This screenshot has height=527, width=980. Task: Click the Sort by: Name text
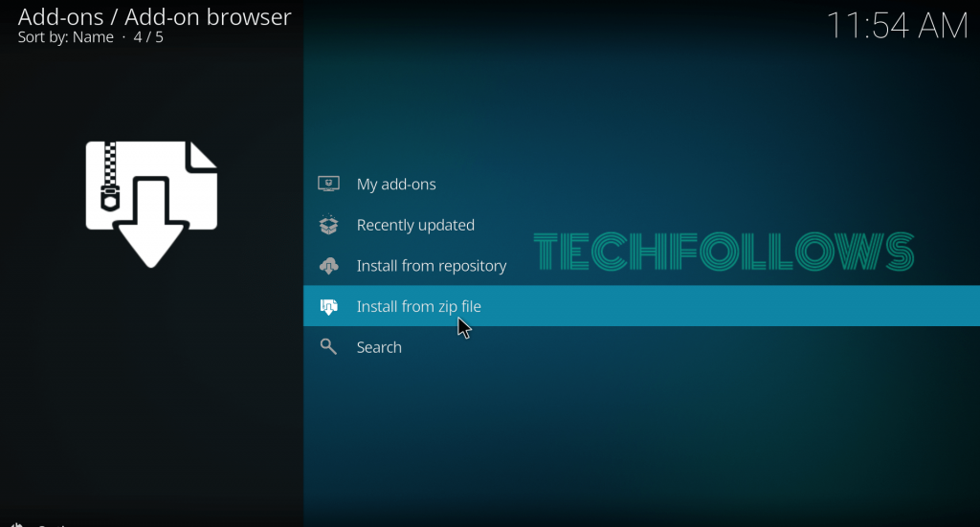(66, 37)
